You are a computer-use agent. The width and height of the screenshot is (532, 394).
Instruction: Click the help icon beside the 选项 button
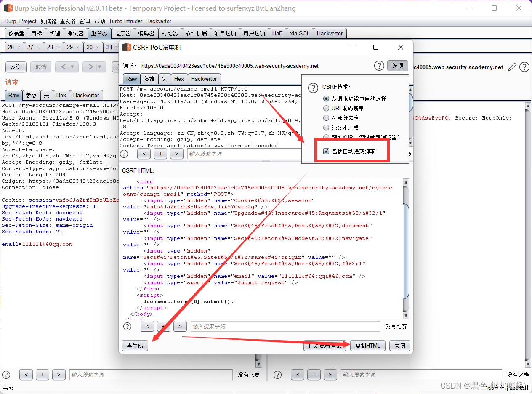379,66
